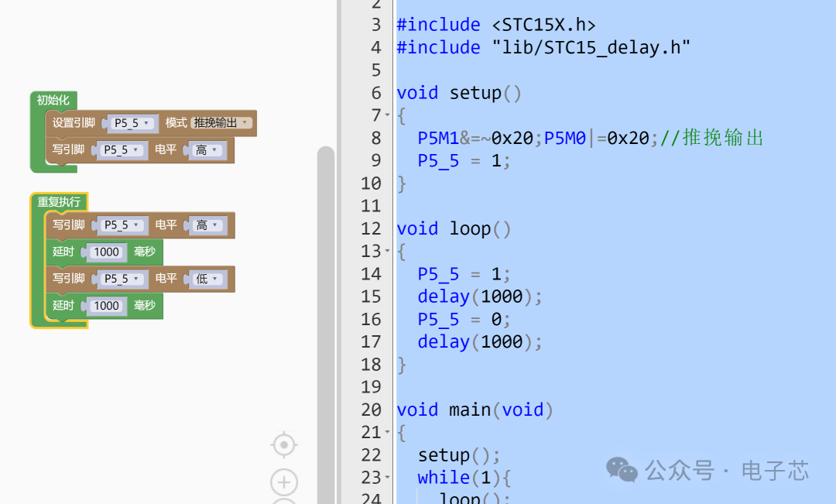
Task: Click the 'P5_5 = 1;' line at line 14
Action: [464, 274]
